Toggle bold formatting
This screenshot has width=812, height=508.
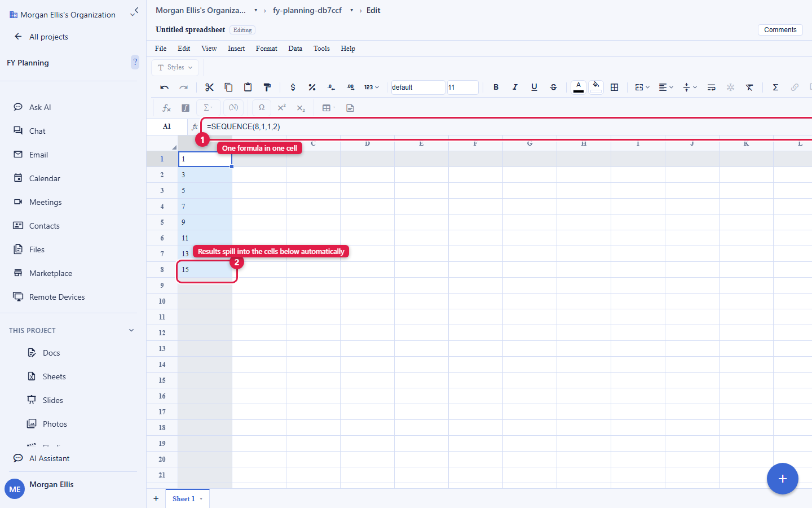496,87
